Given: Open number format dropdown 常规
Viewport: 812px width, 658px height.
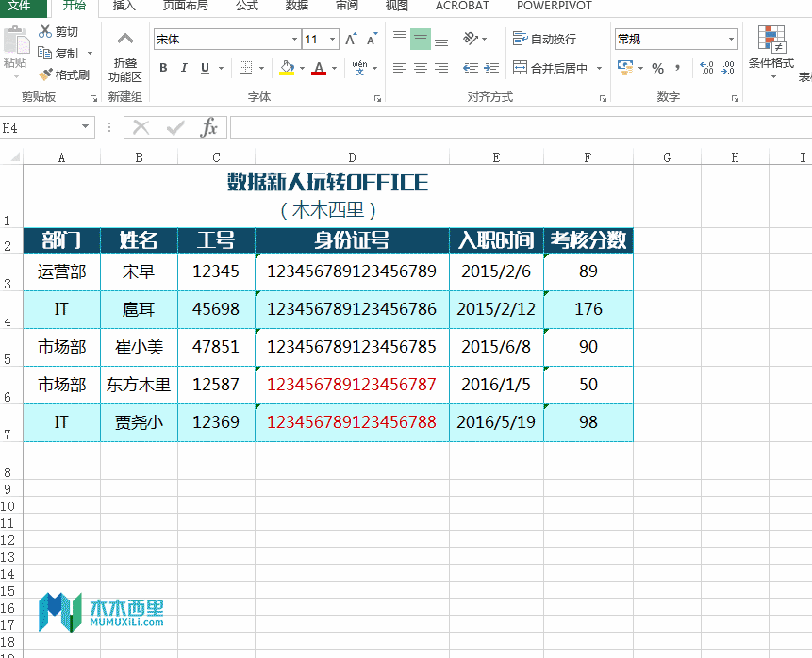Looking at the screenshot, I should tap(731, 40).
